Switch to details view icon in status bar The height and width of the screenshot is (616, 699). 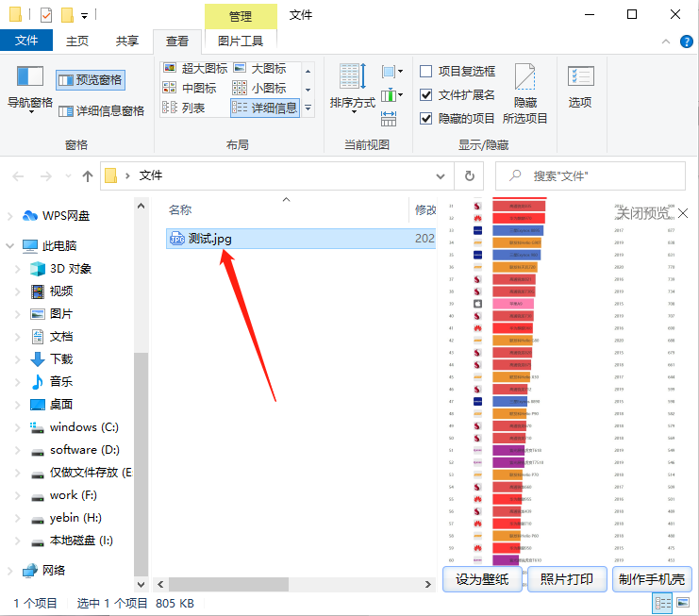tap(663, 604)
